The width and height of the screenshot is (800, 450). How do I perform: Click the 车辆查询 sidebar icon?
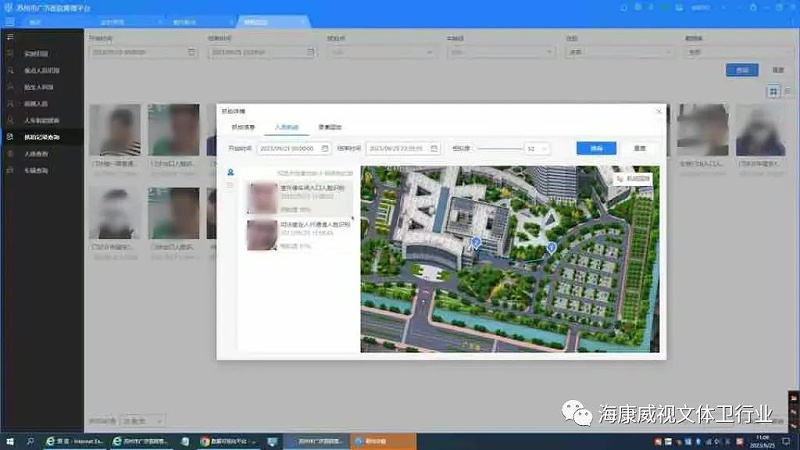tap(10, 170)
